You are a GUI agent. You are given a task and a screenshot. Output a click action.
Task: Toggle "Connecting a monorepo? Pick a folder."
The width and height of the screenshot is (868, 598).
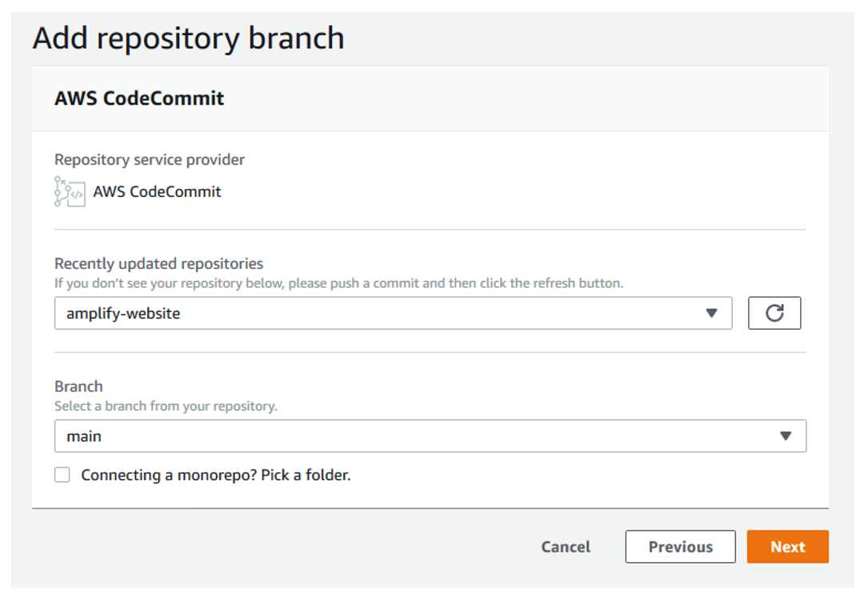point(62,475)
